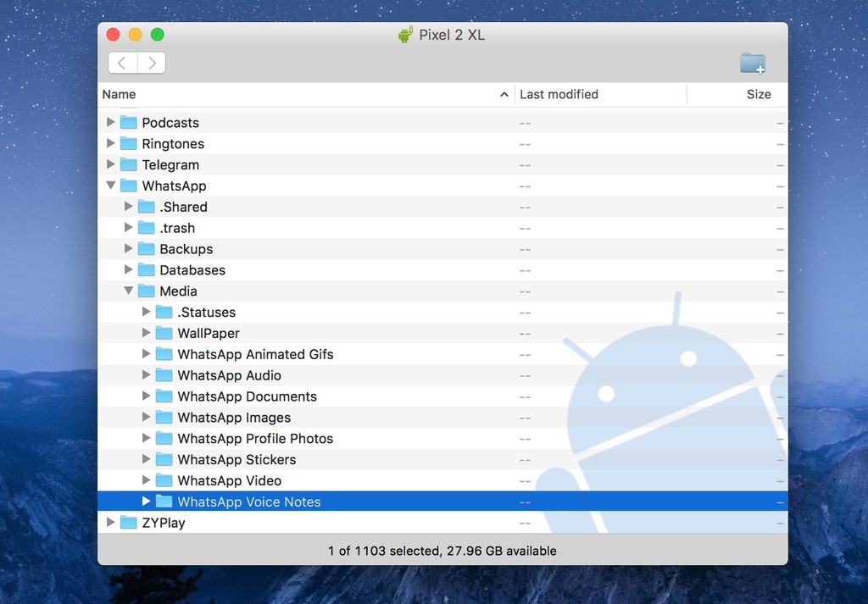Expand the Telegram folder
The image size is (868, 604).
point(111,164)
